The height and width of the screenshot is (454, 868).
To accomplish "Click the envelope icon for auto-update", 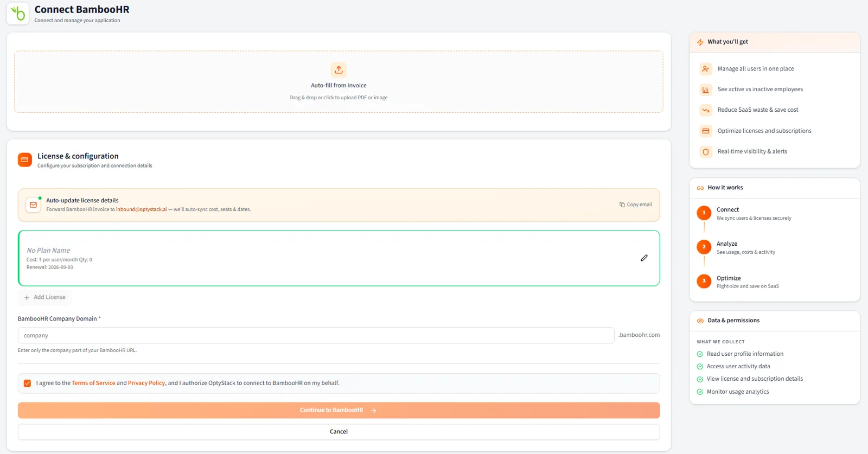I will [33, 205].
